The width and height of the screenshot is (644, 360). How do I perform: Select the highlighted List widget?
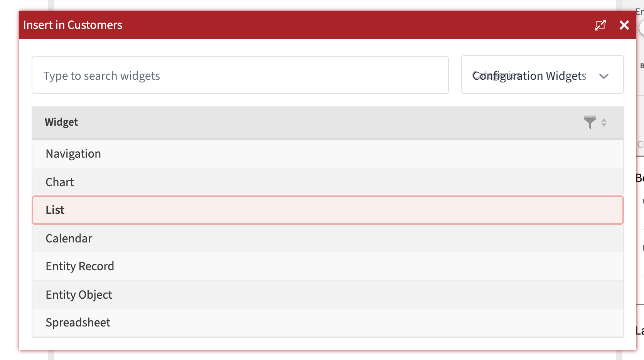[154, 210]
